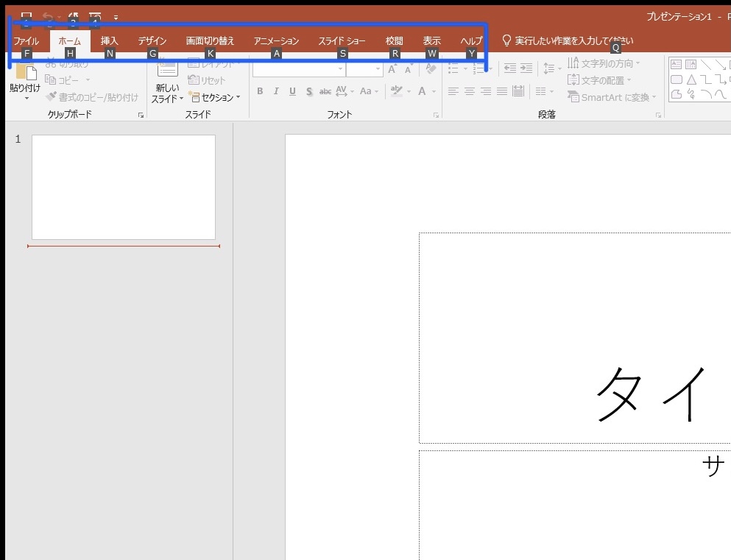Select the horizontal Text Box shape
This screenshot has width=731, height=560.
[676, 64]
